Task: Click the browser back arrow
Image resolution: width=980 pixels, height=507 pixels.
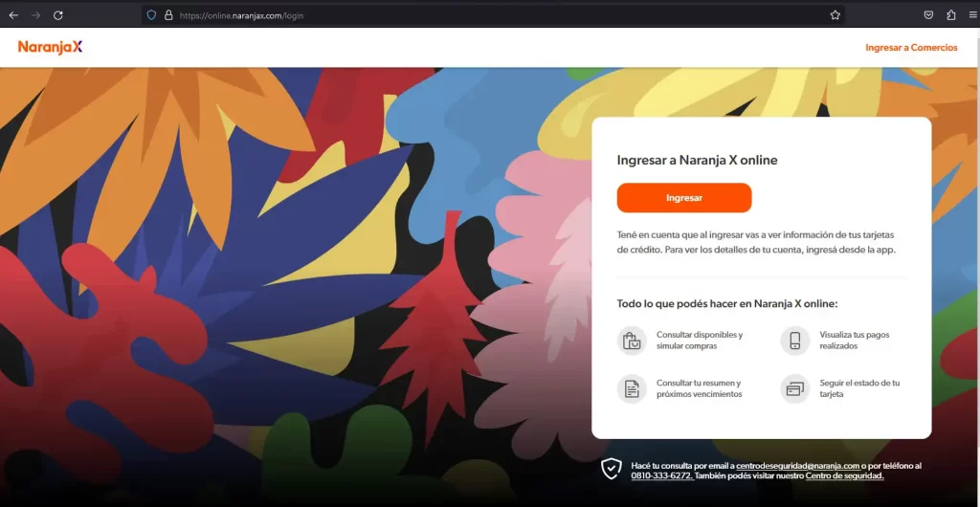Action: coord(13,15)
